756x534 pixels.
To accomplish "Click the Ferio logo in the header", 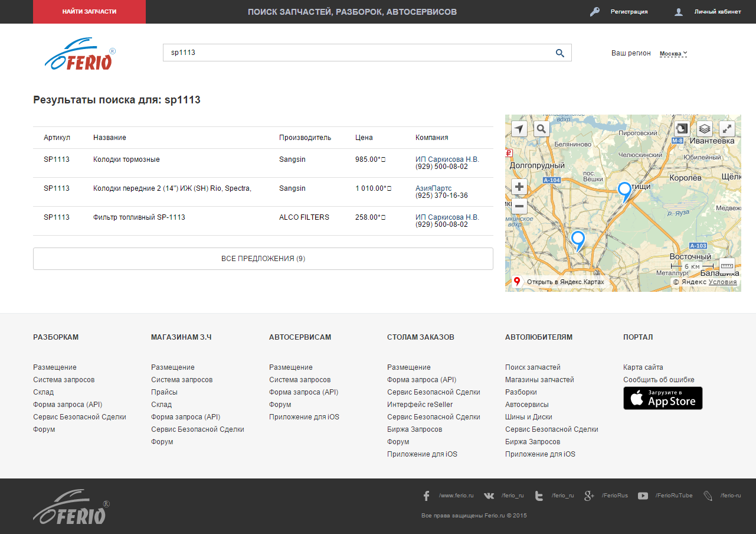I will (80, 54).
